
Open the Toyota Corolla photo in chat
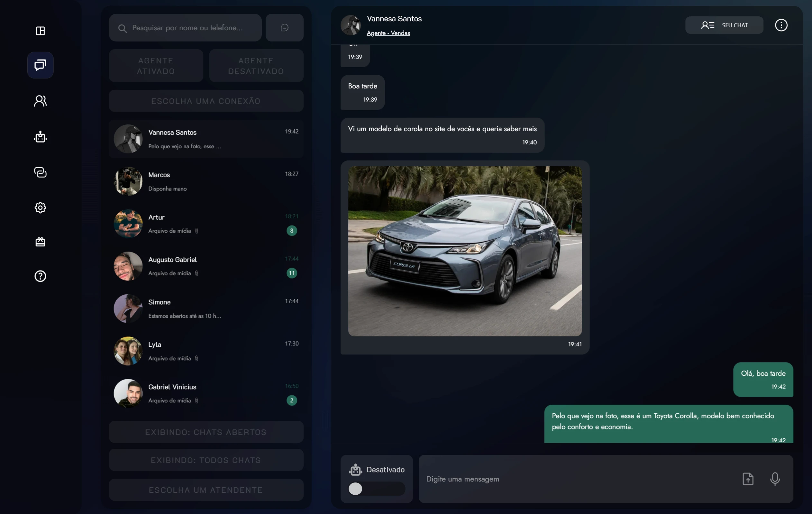tap(465, 251)
